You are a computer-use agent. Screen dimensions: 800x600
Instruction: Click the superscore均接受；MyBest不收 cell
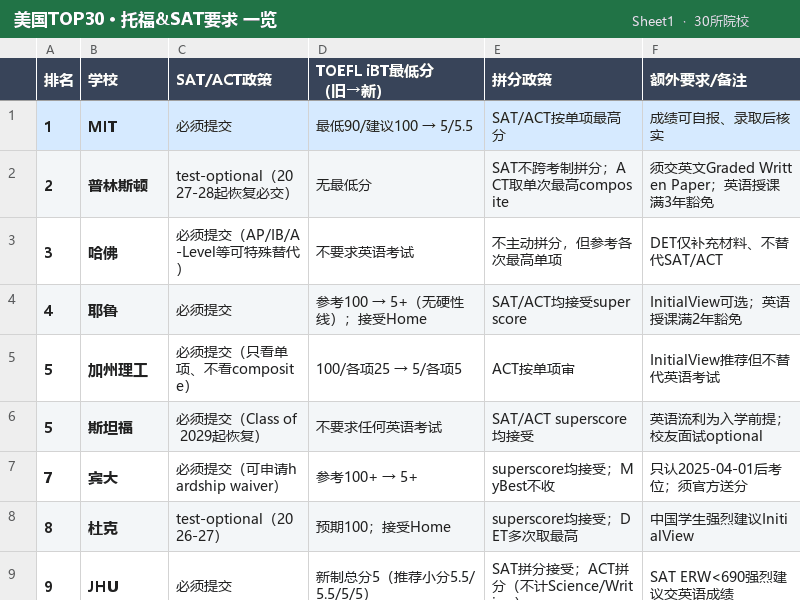coord(563,477)
